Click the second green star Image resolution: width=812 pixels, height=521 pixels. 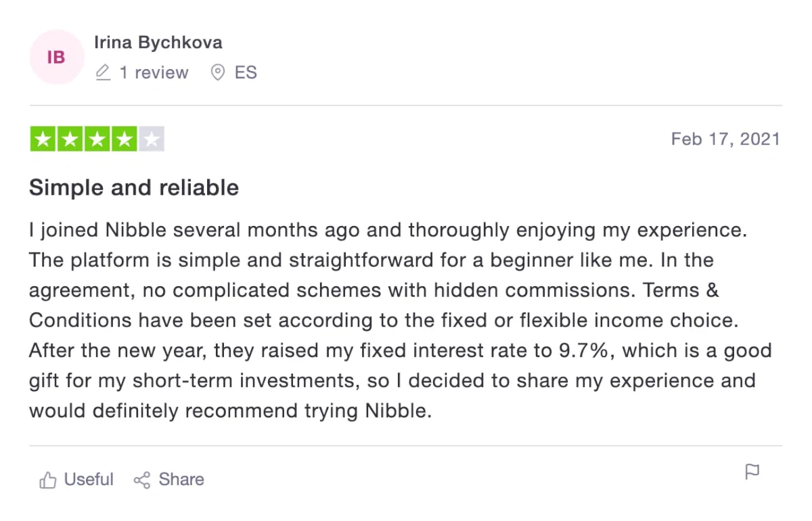[70, 140]
